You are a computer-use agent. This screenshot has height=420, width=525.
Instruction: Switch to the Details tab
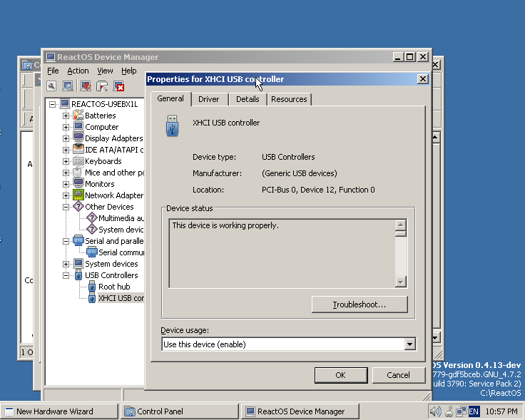[248, 99]
